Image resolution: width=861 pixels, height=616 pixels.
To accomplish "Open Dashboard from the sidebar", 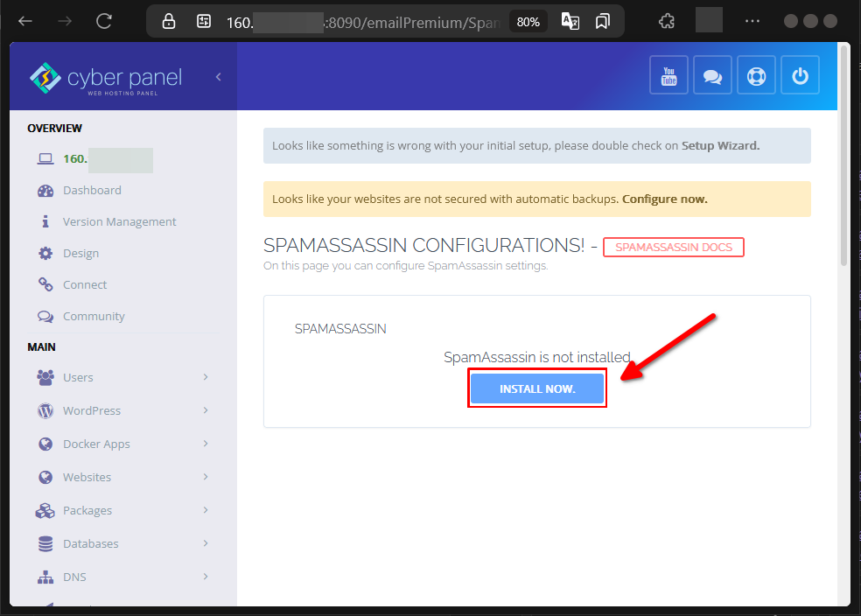I will pyautogui.click(x=92, y=191).
